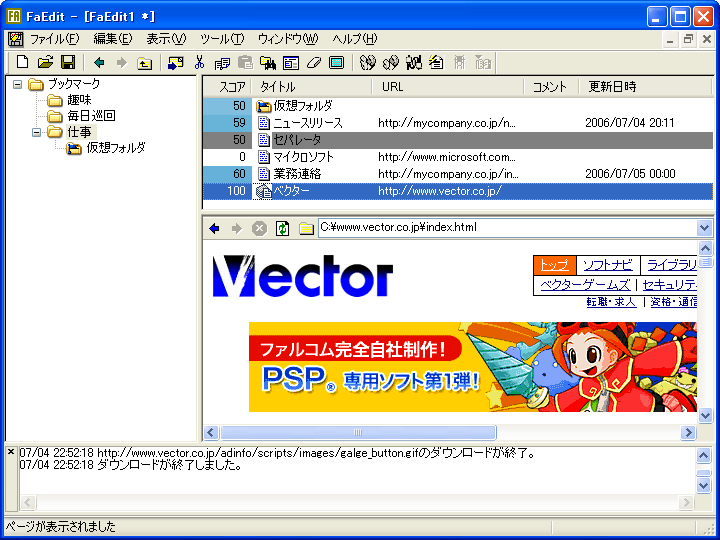The height and width of the screenshot is (540, 720).
Task: Click the PSP Falcom banner ad
Action: (472, 367)
